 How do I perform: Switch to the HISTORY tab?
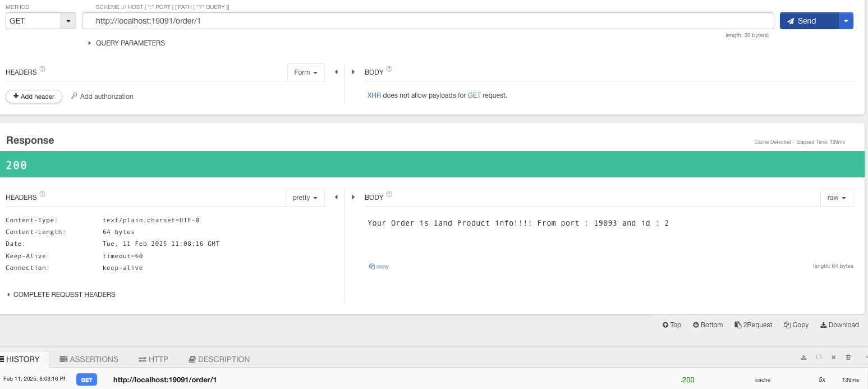point(22,359)
